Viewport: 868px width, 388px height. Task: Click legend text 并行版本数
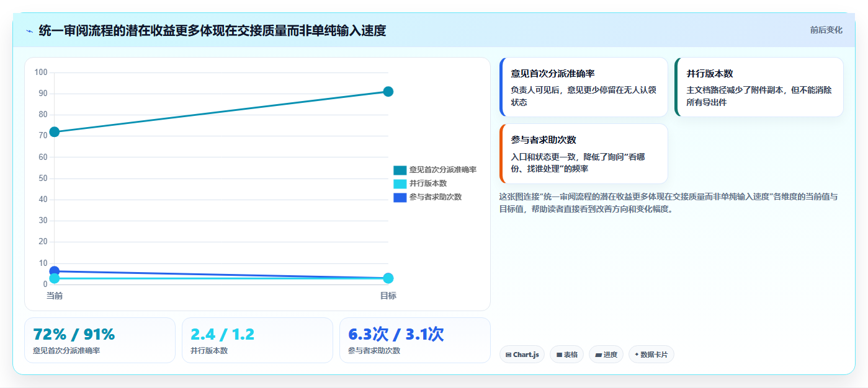click(428, 183)
